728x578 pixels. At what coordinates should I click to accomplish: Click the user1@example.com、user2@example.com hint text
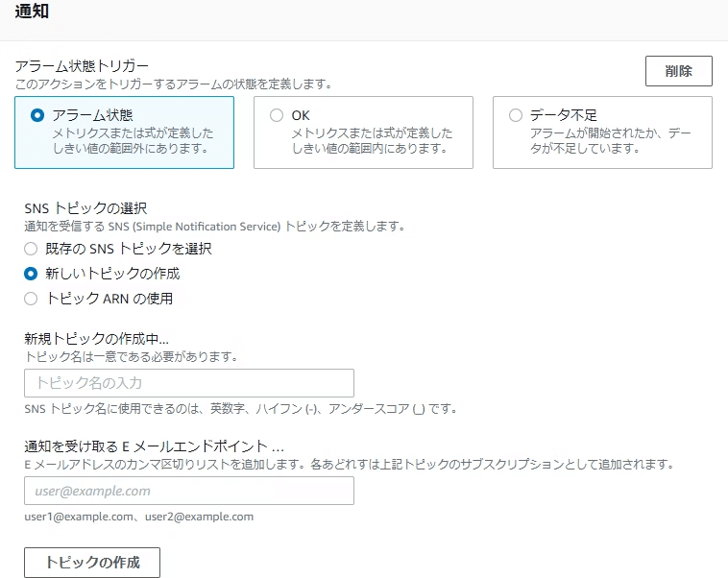[139, 517]
